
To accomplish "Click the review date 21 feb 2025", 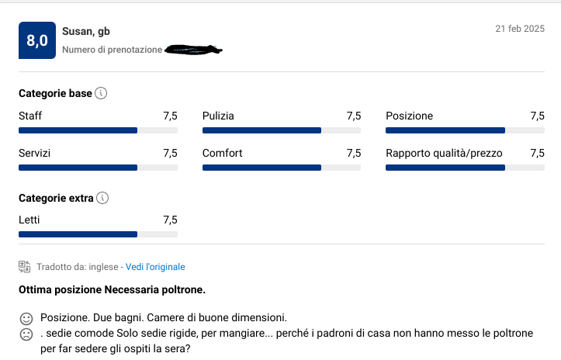I will click(520, 29).
